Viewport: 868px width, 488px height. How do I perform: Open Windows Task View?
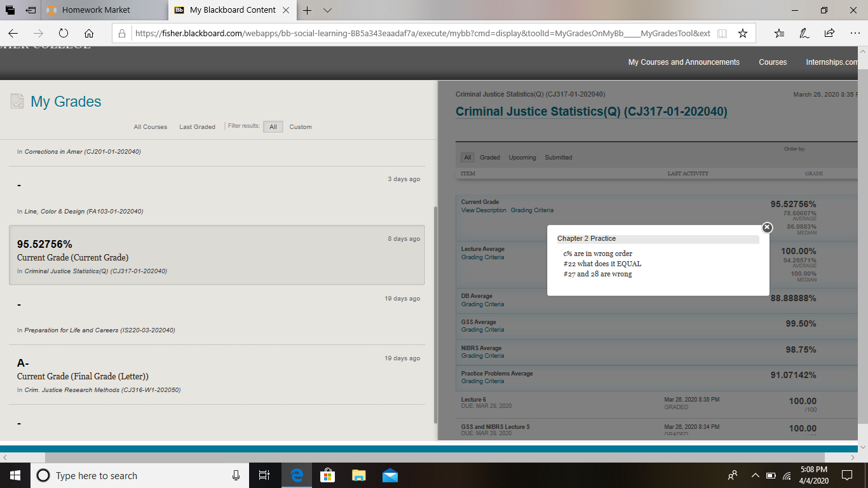click(x=264, y=475)
